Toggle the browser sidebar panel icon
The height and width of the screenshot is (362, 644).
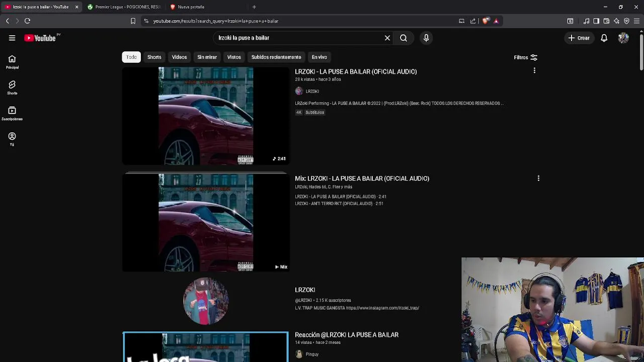tap(596, 21)
